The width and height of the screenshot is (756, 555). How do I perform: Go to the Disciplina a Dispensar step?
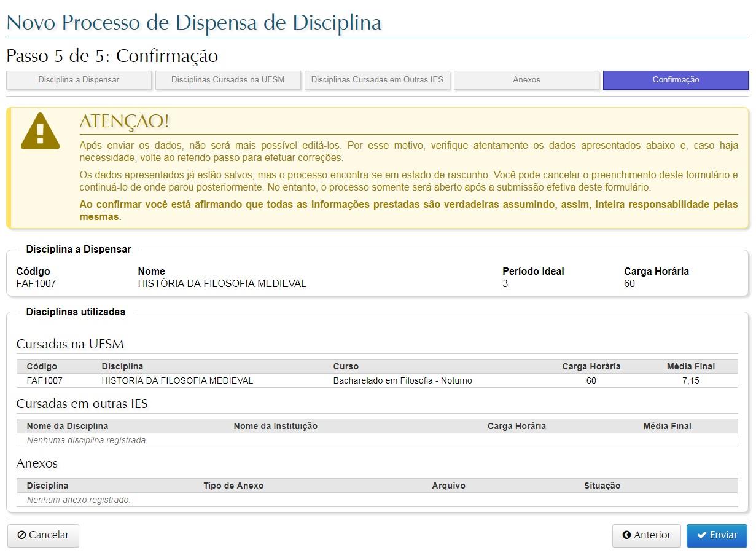click(79, 80)
